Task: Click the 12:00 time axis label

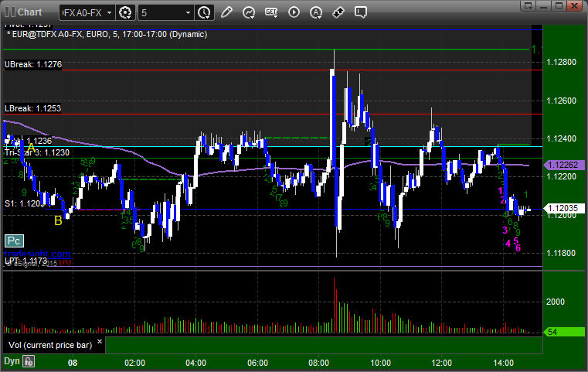Action: [x=441, y=363]
